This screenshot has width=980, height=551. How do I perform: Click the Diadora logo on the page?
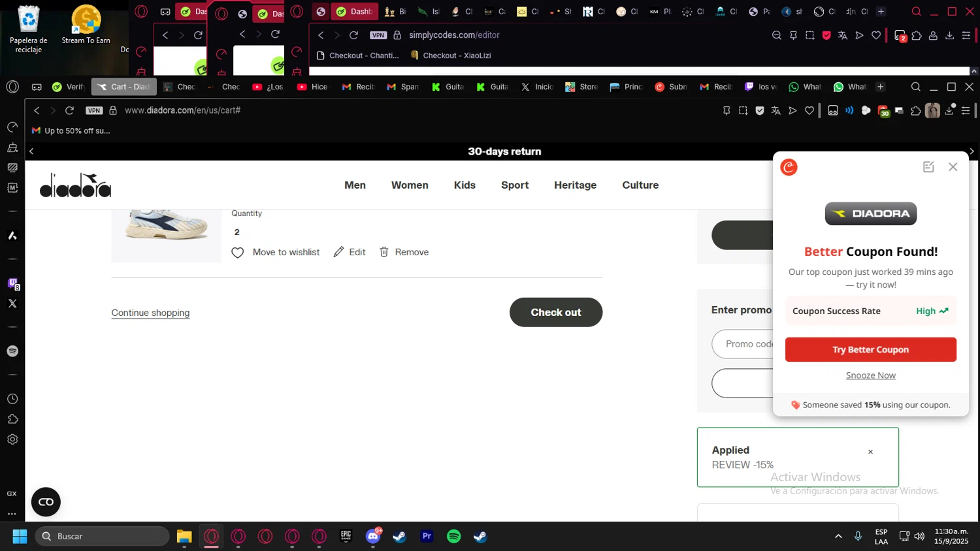pyautogui.click(x=75, y=185)
